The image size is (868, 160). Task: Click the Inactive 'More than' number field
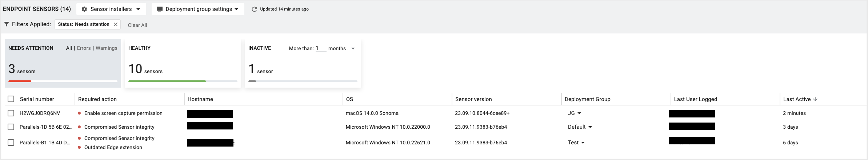(320, 48)
